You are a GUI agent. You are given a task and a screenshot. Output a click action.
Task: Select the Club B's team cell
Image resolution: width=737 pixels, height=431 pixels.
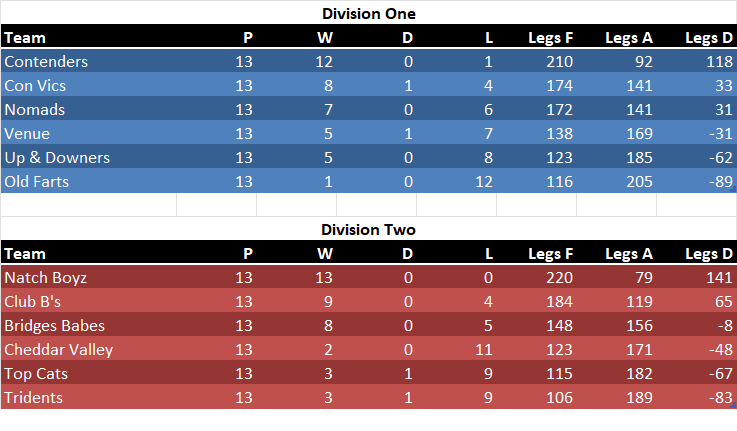click(x=35, y=301)
